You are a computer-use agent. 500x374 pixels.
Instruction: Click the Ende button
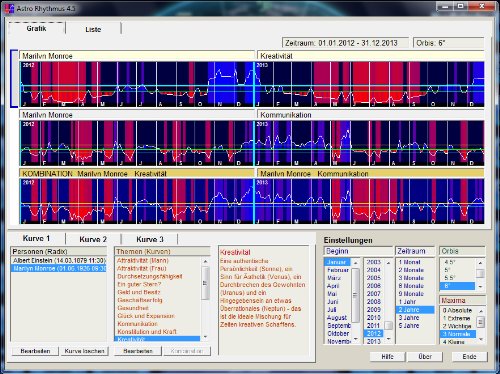coord(469,357)
